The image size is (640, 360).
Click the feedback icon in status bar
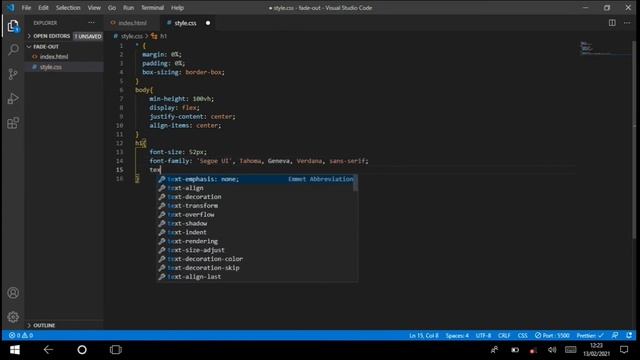615,335
